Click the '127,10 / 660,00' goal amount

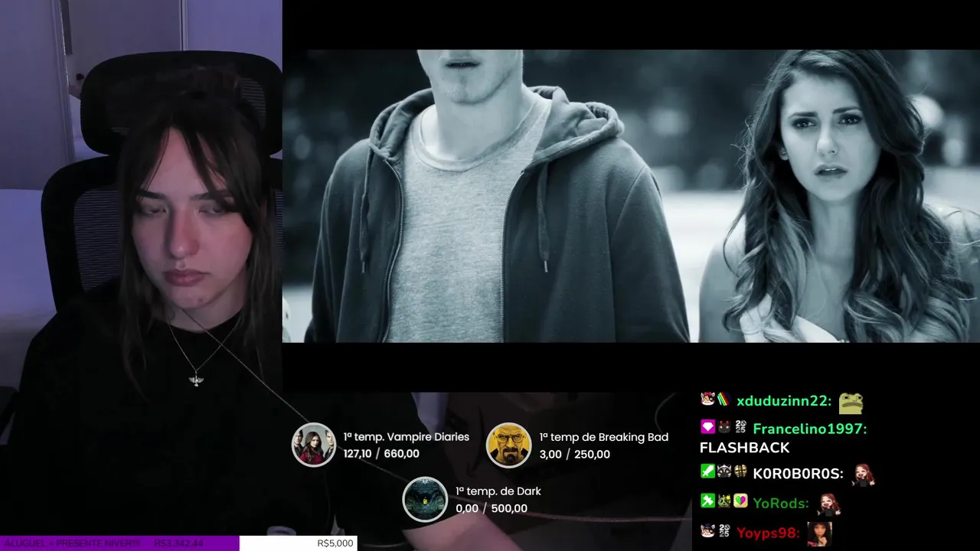coord(381,454)
